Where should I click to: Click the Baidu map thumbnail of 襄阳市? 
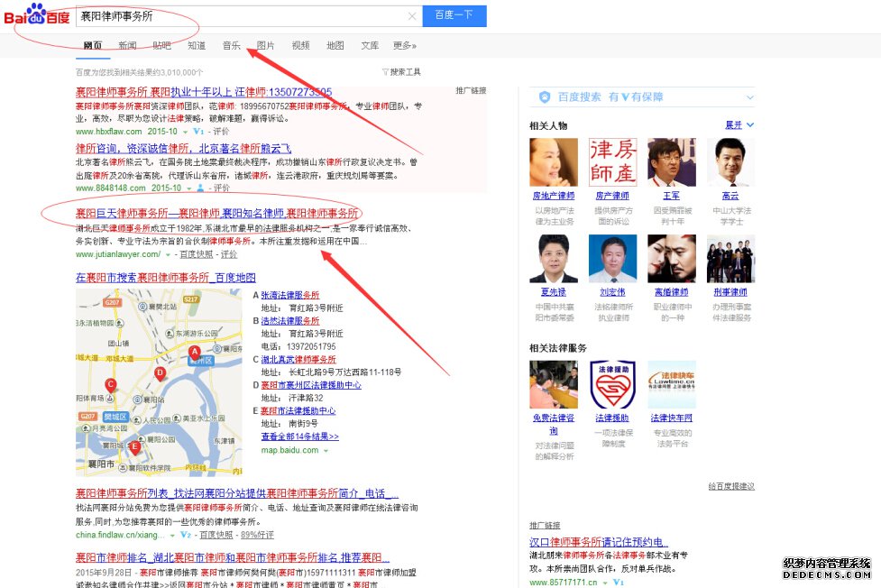click(x=159, y=382)
